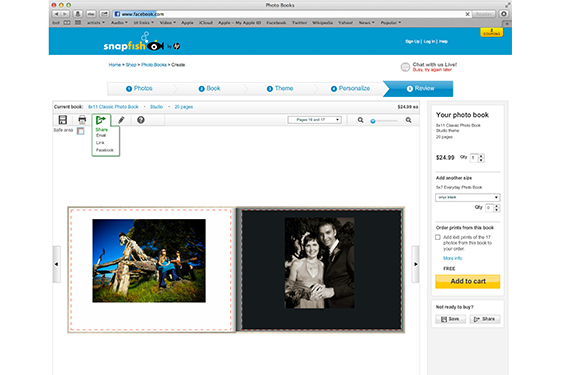Screen dimensions: 566x375
Task: Open the Top Sites grid icon
Action: [x=78, y=23]
